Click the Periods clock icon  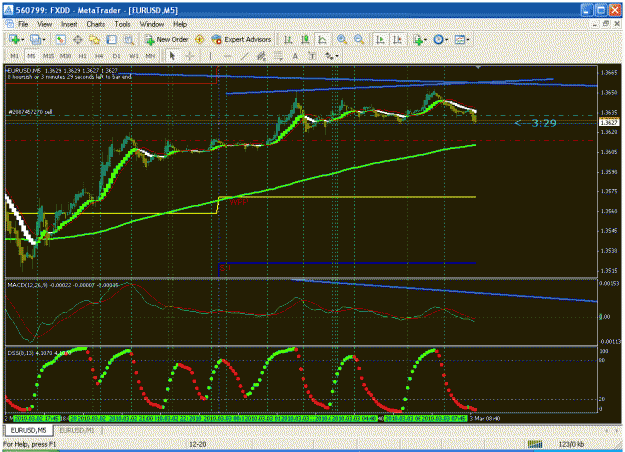(438, 39)
